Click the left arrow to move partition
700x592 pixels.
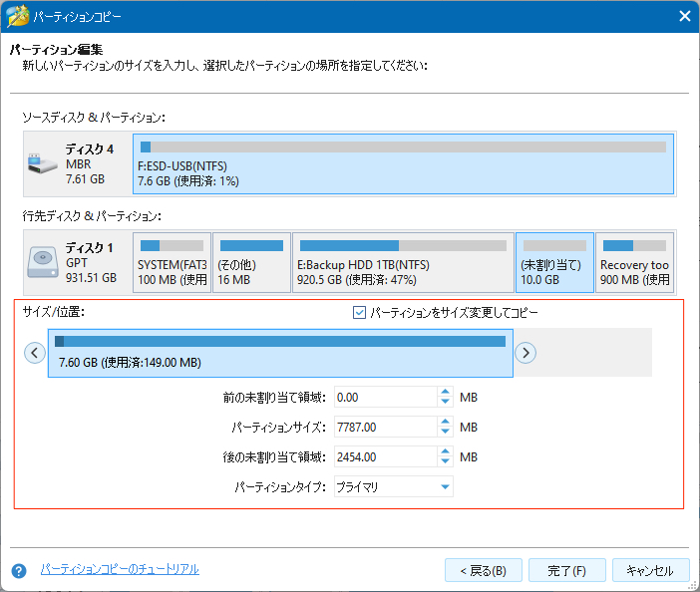pyautogui.click(x=35, y=352)
